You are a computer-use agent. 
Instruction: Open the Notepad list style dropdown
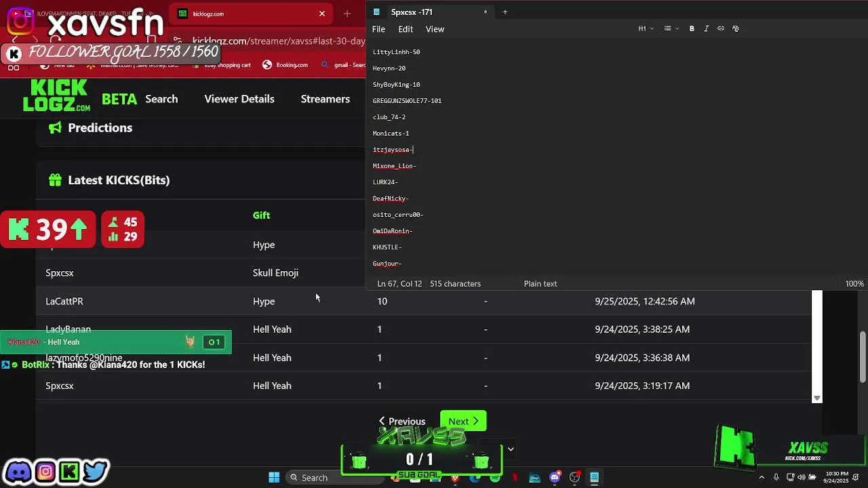click(x=671, y=28)
